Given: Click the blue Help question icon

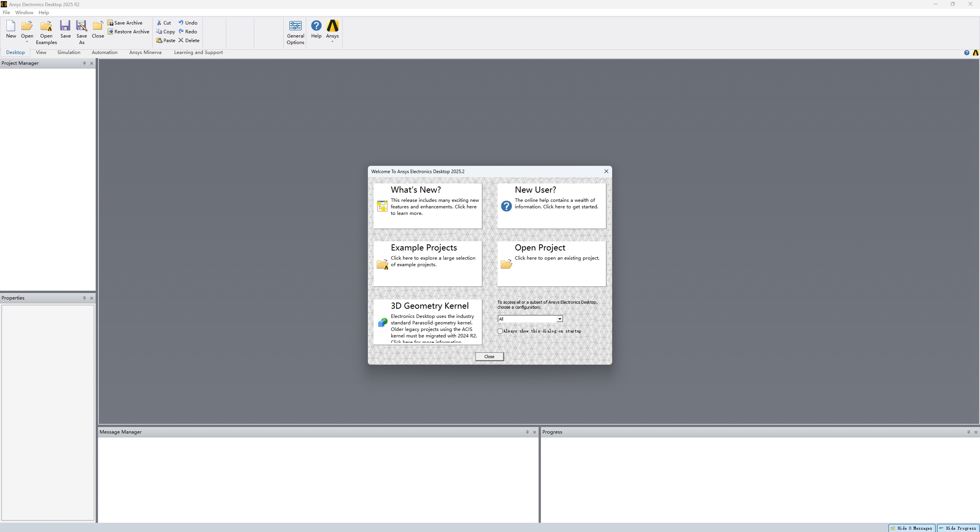Looking at the screenshot, I should (316, 26).
